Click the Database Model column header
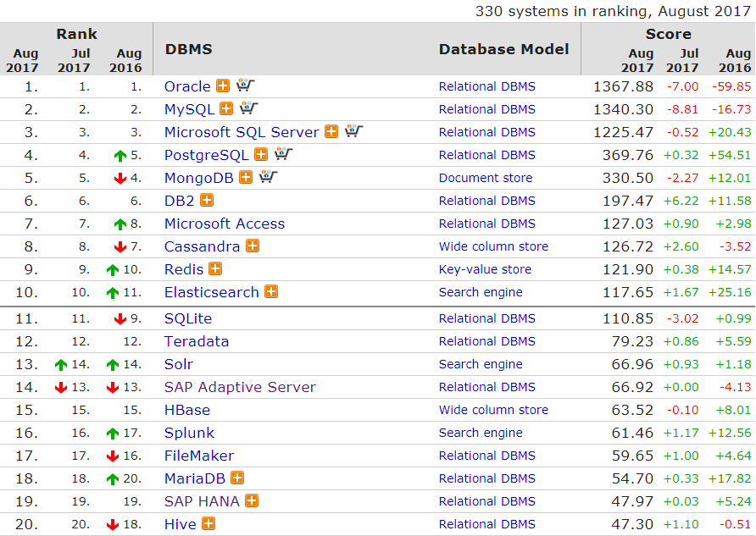756x536 pixels. coord(503,49)
